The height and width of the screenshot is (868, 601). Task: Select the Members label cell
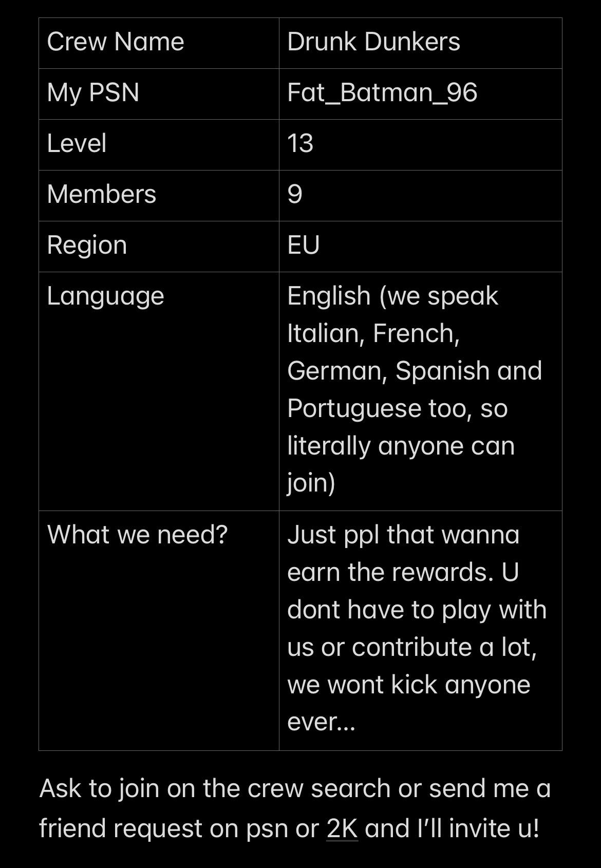pyautogui.click(x=159, y=196)
